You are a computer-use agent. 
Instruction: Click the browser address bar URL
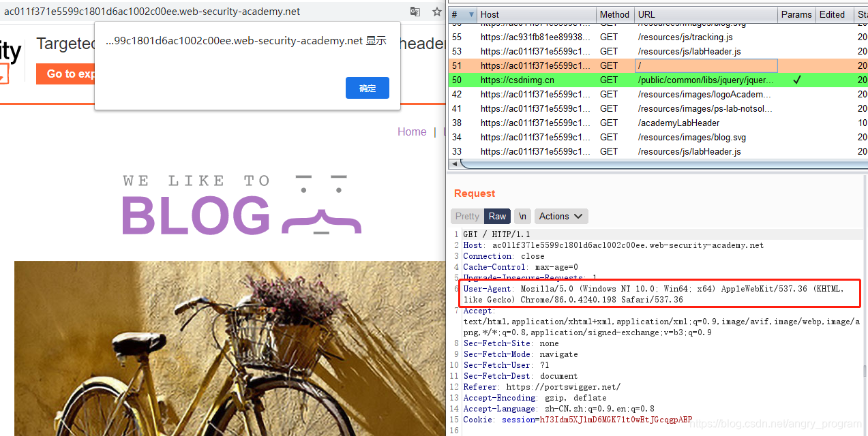tap(152, 12)
